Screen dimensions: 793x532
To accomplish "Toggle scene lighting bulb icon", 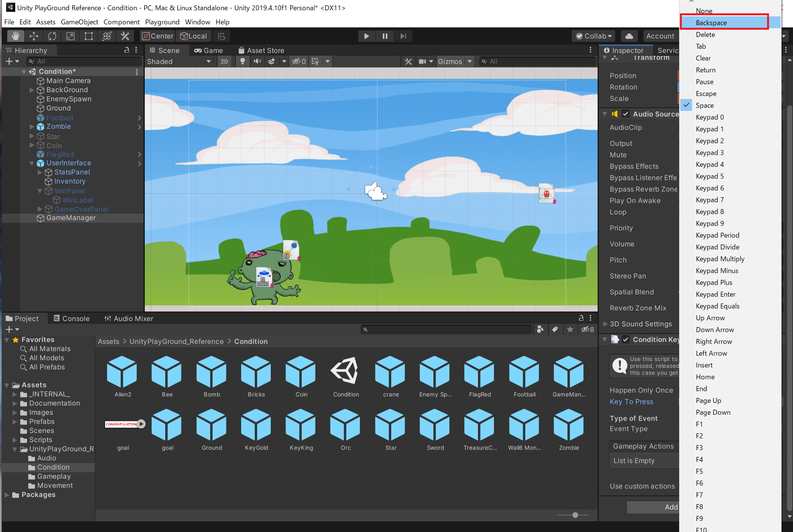I will 242,61.
